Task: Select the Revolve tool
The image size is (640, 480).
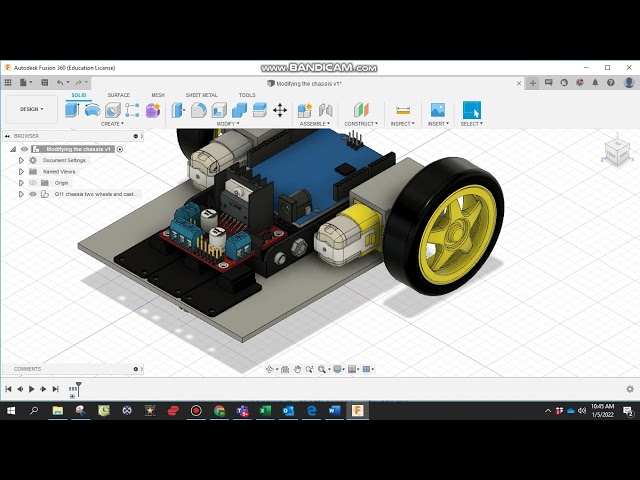Action: (93, 110)
